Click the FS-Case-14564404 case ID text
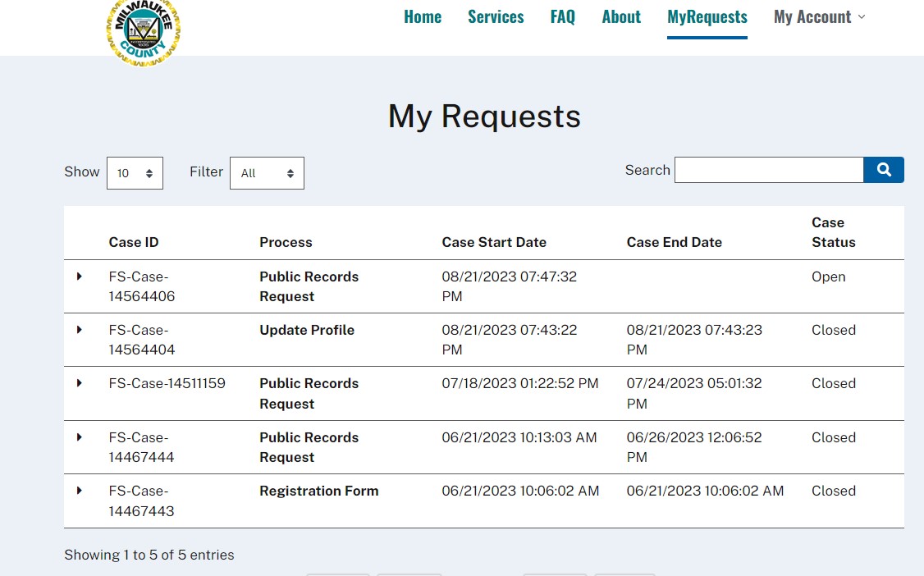Viewport: 924px width, 576px height. pyautogui.click(x=141, y=340)
